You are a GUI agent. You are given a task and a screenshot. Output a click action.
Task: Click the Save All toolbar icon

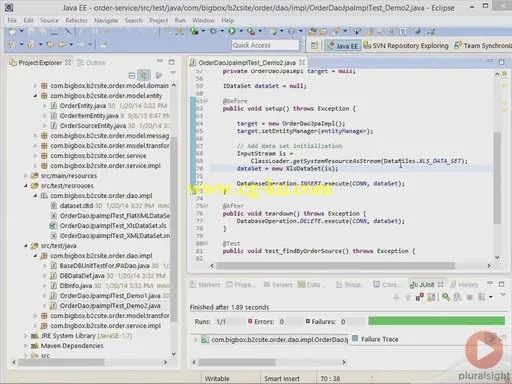coord(43,31)
